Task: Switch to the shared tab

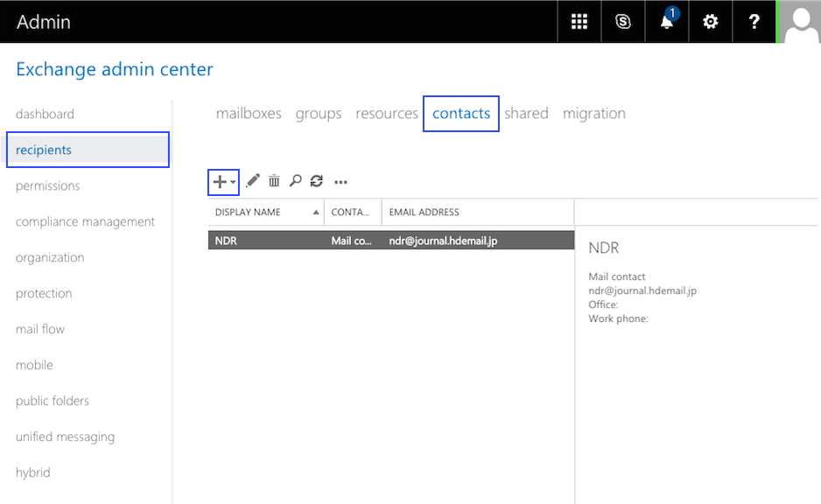Action: pyautogui.click(x=526, y=114)
